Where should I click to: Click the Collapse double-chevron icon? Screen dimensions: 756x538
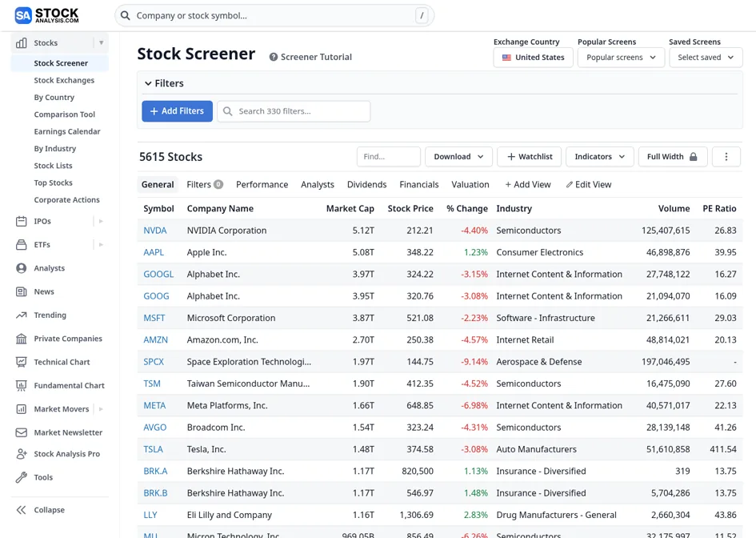(22, 510)
